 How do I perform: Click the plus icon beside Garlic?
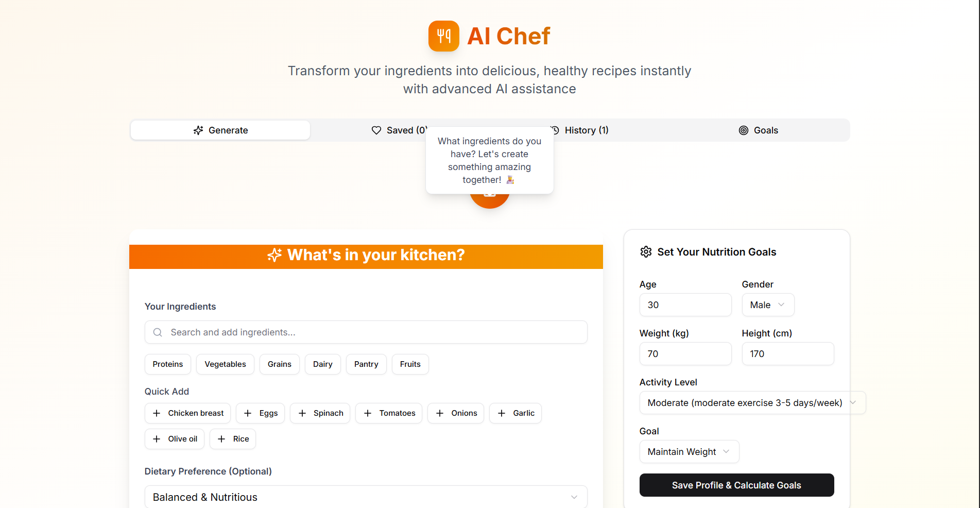click(x=502, y=413)
